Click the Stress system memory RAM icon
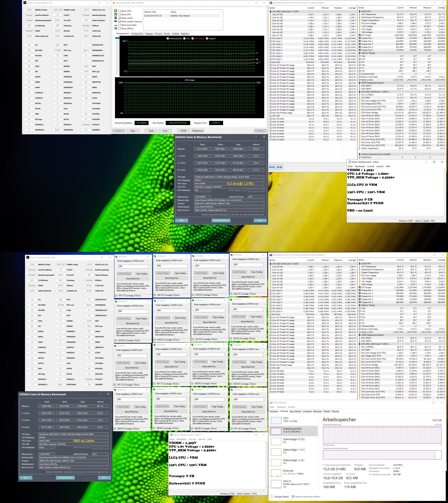Screen dimensions: 448x503 116,21
